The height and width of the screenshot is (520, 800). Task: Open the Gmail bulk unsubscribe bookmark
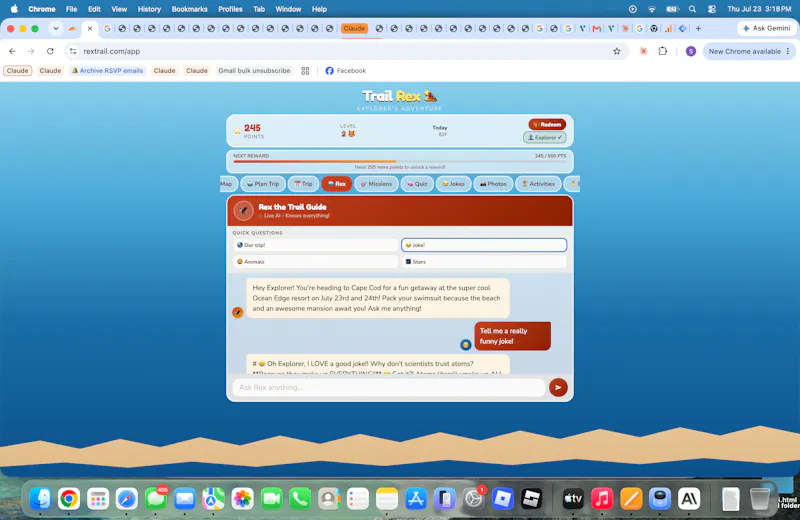tap(254, 71)
